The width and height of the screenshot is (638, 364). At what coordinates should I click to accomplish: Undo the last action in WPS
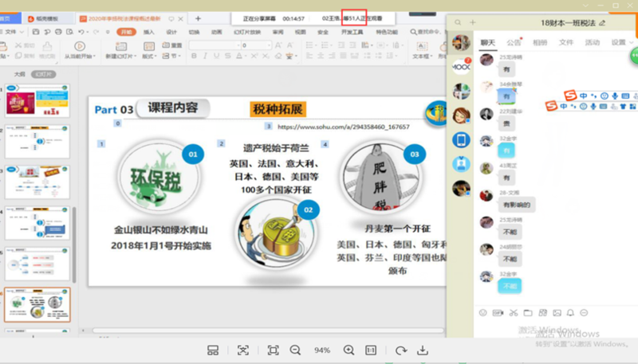click(81, 32)
